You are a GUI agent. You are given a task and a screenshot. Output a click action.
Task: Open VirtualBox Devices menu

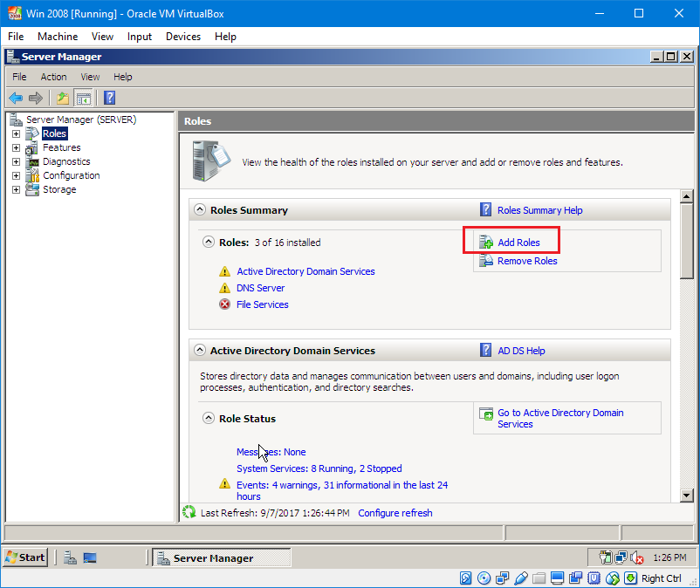tap(183, 37)
